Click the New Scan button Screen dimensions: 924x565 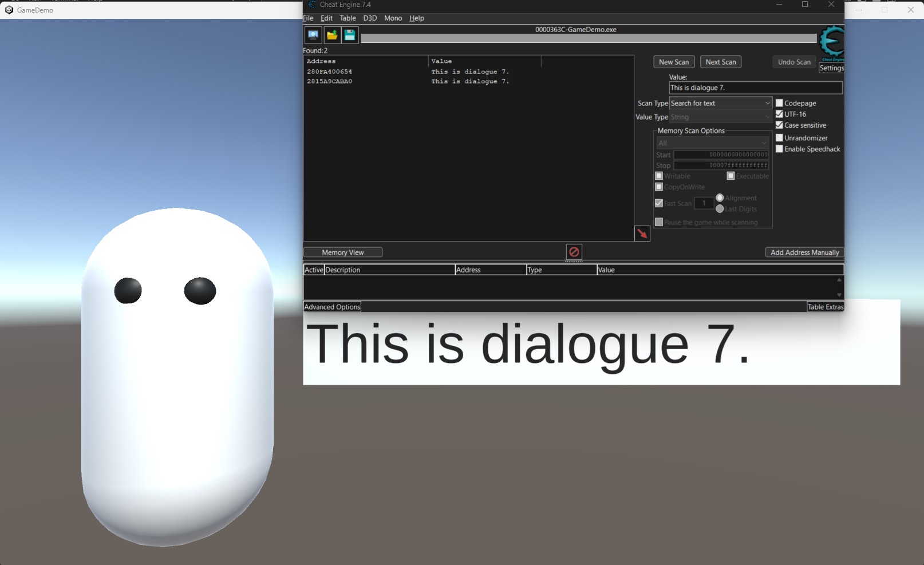[674, 62]
